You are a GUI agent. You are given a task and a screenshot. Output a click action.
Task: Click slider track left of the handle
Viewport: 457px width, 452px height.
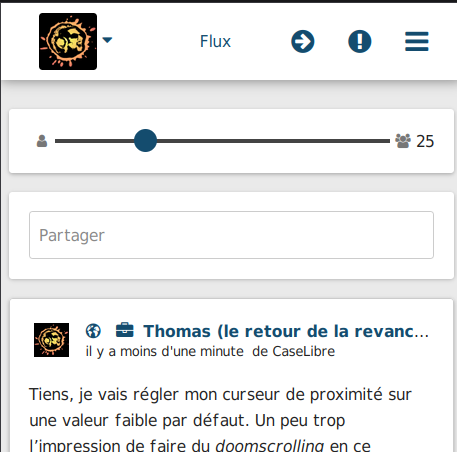(x=95, y=141)
